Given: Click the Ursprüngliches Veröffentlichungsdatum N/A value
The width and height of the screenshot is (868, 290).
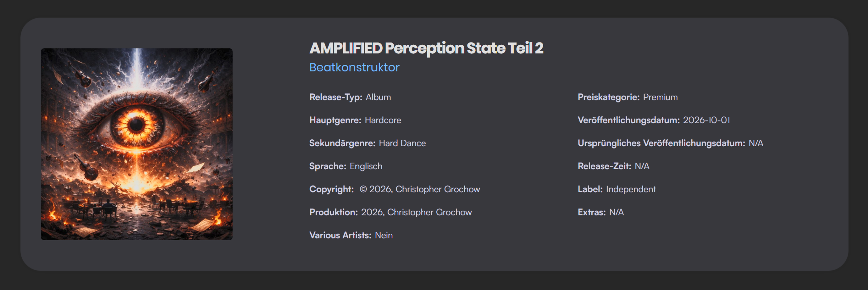Looking at the screenshot, I should pos(756,143).
